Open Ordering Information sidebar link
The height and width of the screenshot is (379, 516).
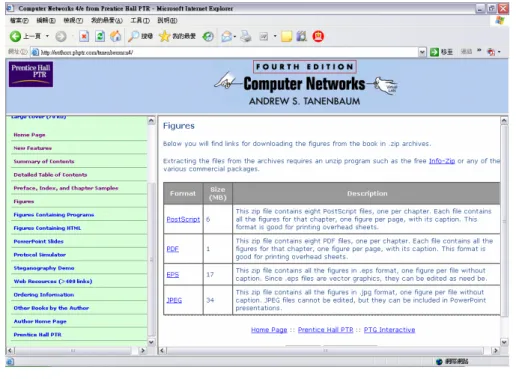tap(44, 295)
